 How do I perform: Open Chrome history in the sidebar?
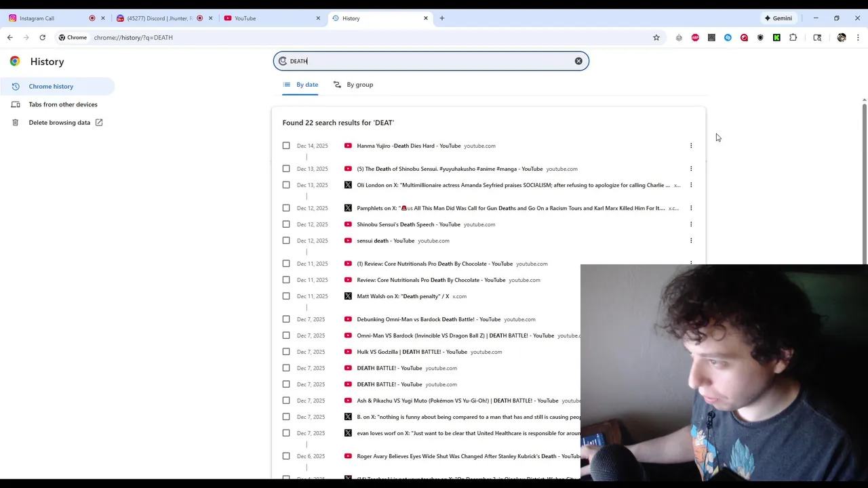(57, 86)
